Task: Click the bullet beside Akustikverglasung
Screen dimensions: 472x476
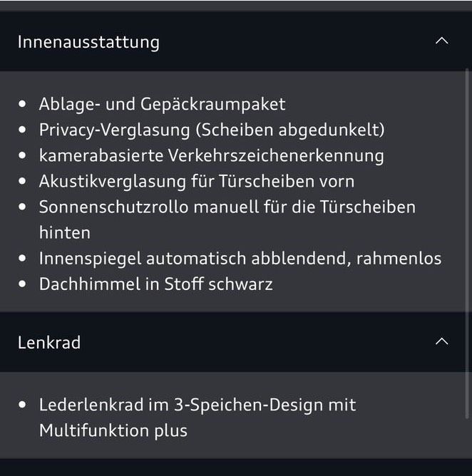Action: pyautogui.click(x=24, y=181)
